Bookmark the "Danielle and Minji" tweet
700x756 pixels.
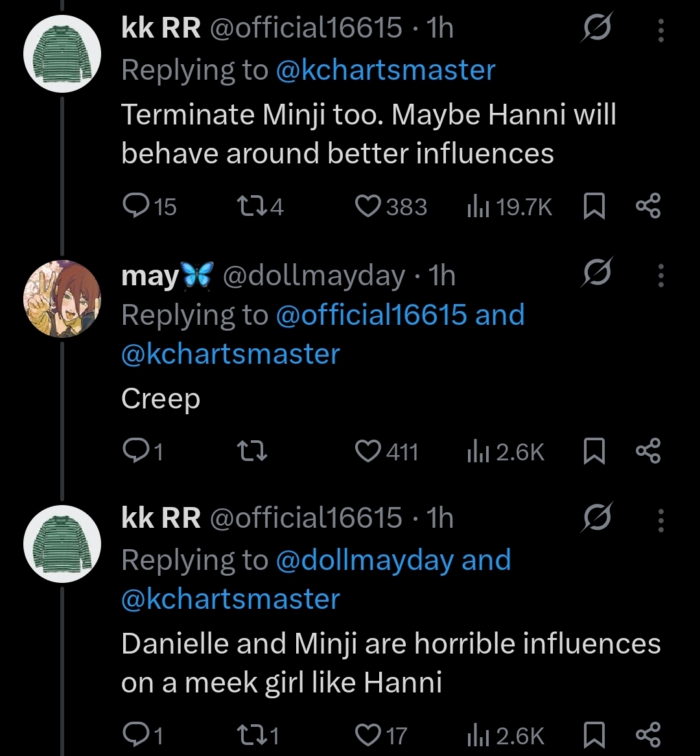594,735
